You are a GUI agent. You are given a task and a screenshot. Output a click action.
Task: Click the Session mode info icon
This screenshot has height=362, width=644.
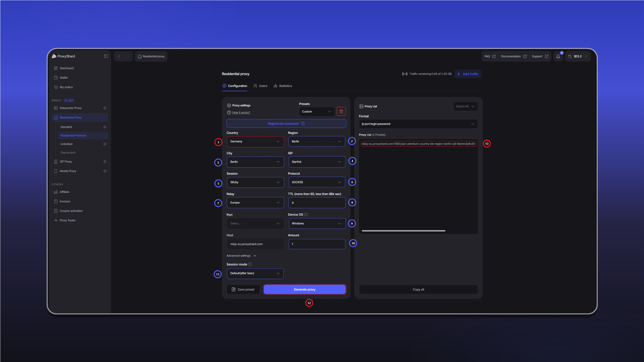coord(250,264)
